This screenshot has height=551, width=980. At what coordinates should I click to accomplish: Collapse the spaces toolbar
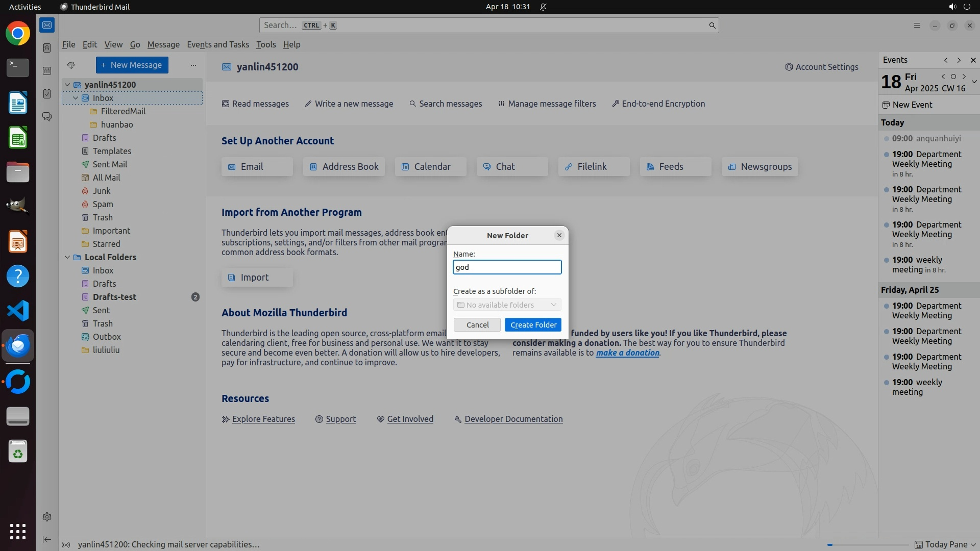tap(47, 539)
